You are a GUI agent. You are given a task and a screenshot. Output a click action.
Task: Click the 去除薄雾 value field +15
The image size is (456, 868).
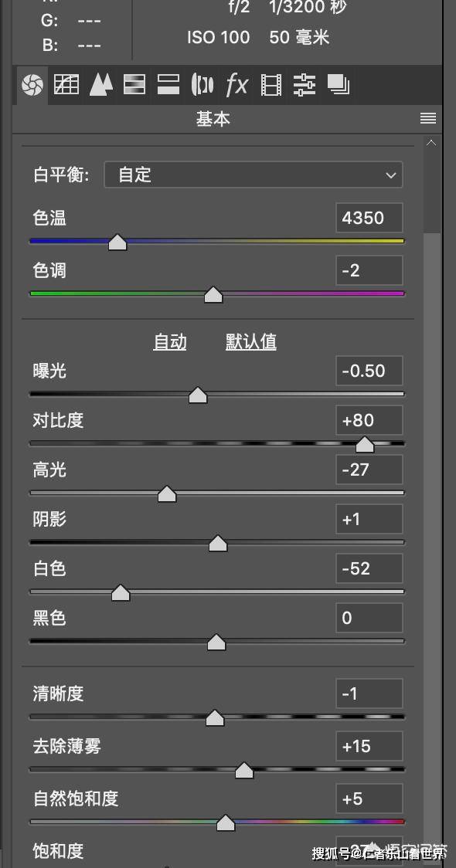pyautogui.click(x=369, y=746)
